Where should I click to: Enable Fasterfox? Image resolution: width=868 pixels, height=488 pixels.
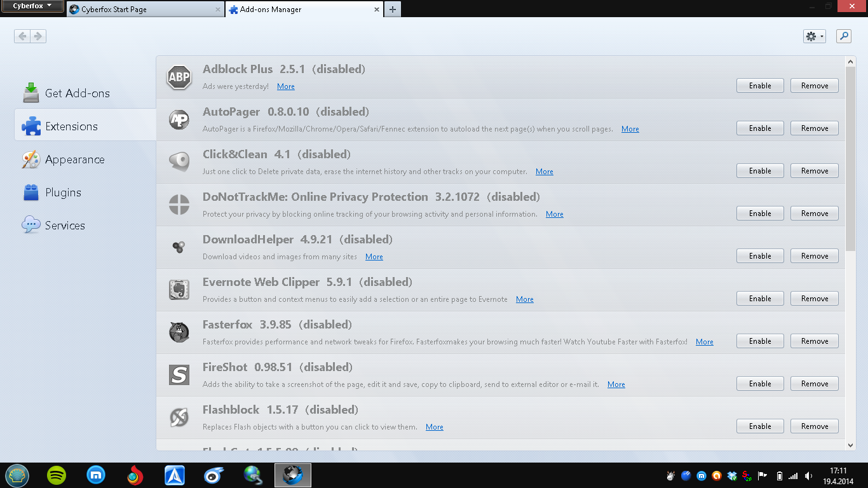(x=760, y=341)
